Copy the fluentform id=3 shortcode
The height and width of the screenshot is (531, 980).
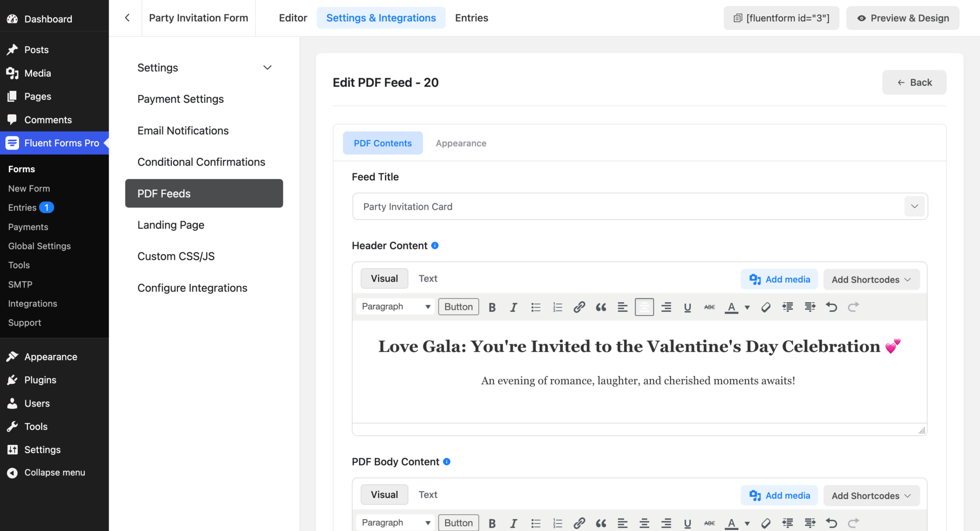coord(781,18)
